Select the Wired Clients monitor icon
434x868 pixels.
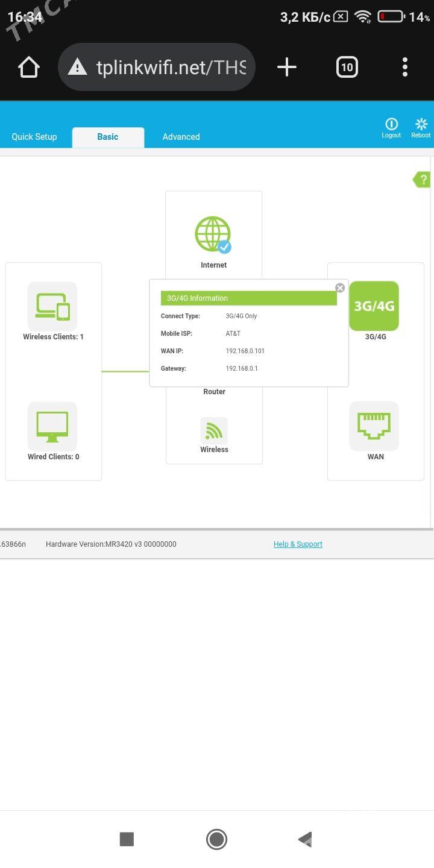52,426
